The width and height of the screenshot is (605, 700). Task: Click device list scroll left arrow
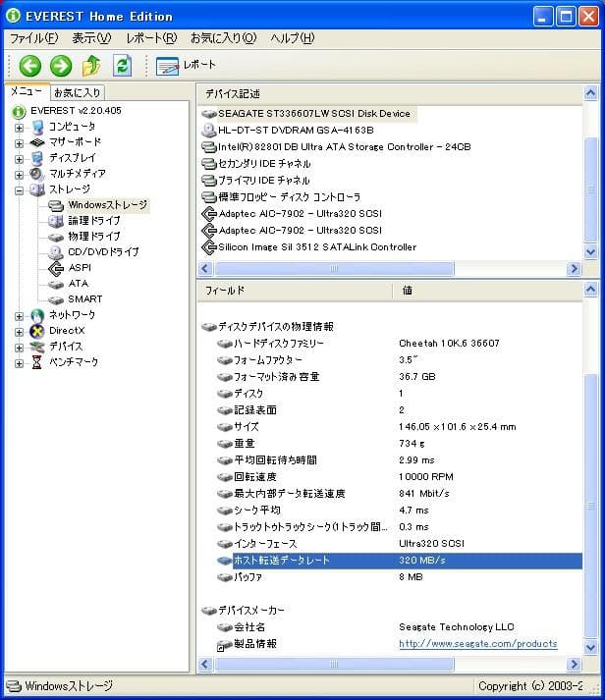(205, 268)
